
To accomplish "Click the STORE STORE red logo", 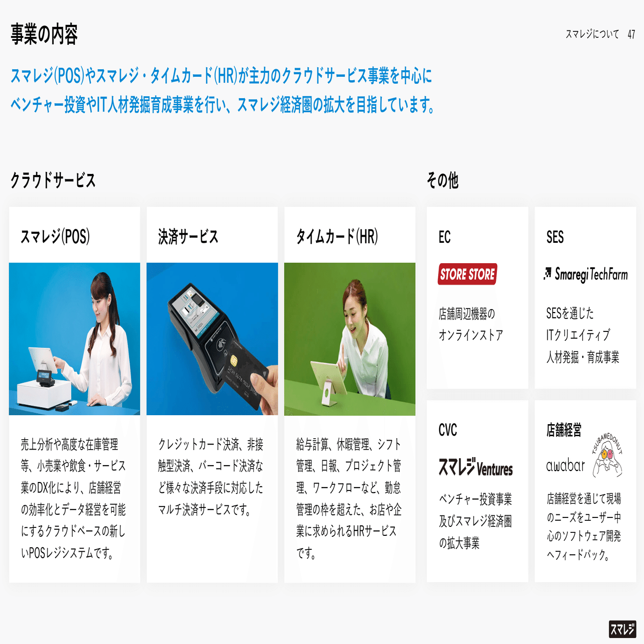I will pos(467,274).
